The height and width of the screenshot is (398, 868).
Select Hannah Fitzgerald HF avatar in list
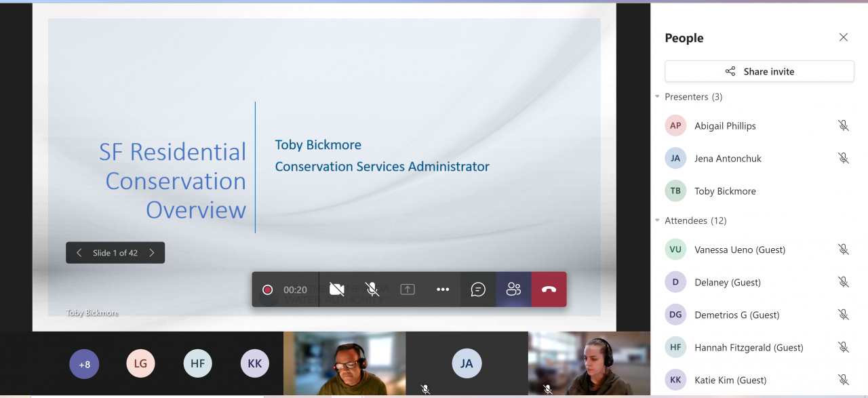(x=675, y=347)
